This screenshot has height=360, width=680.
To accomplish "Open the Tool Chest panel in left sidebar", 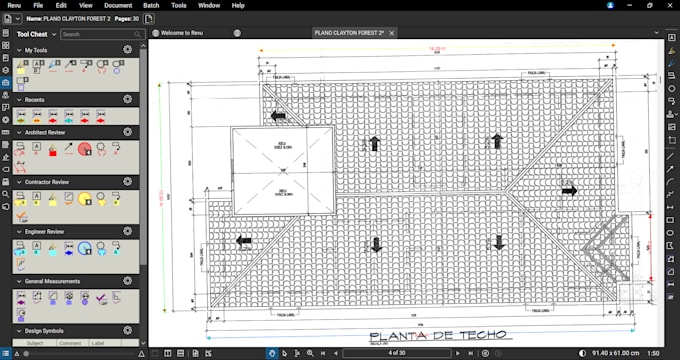I will tap(6, 82).
